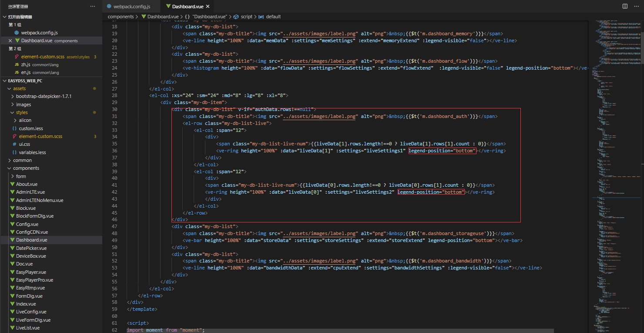Viewport: 644px width, 333px height.
Task: Click the components breadcrumb segment
Action: click(121, 17)
